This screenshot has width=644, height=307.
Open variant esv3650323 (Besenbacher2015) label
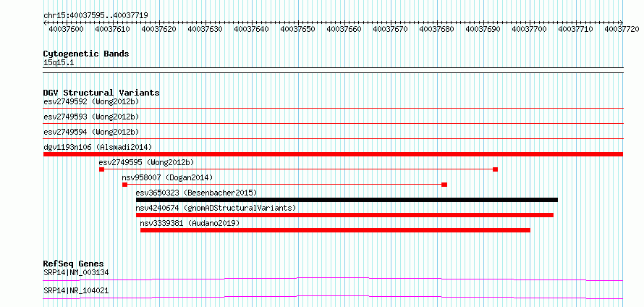click(196, 193)
